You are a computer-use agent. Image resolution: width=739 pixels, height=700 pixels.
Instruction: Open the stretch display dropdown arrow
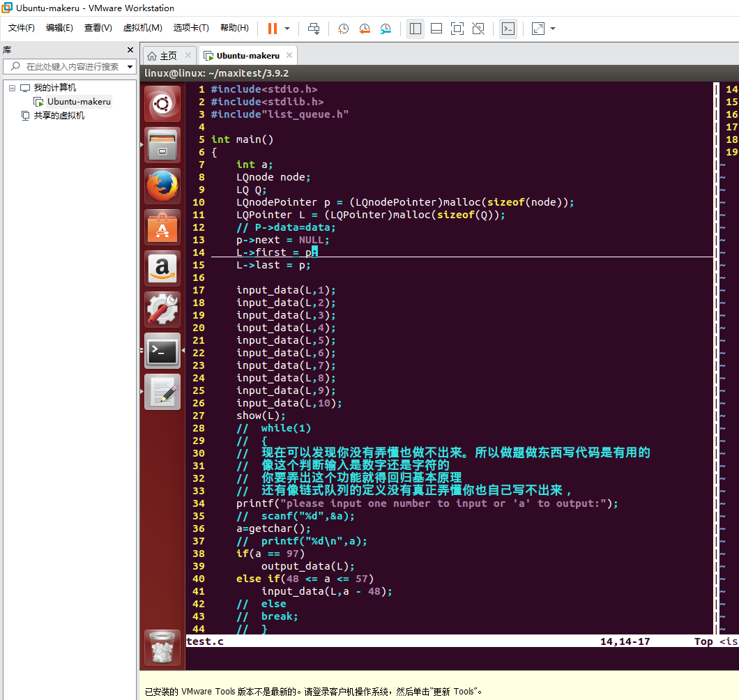tap(553, 29)
